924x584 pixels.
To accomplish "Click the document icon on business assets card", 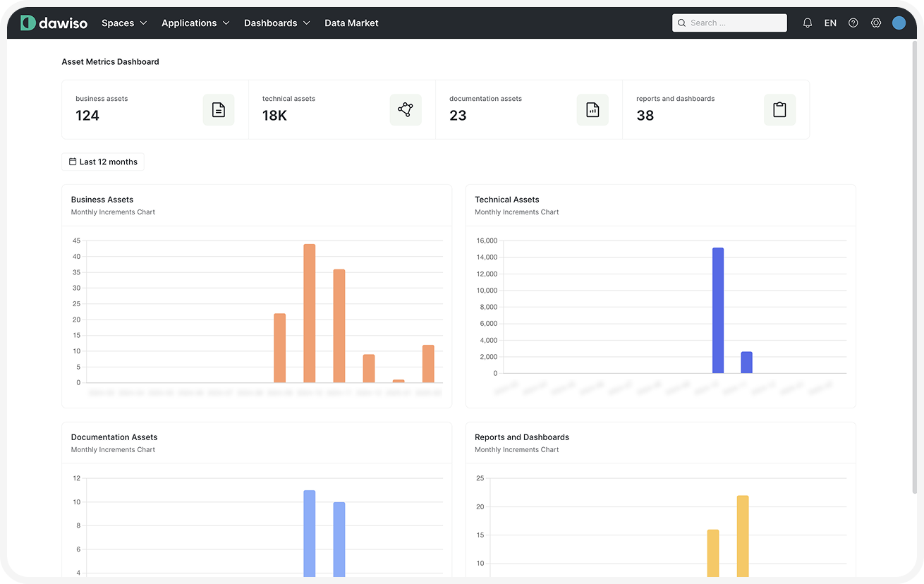I will [x=218, y=110].
